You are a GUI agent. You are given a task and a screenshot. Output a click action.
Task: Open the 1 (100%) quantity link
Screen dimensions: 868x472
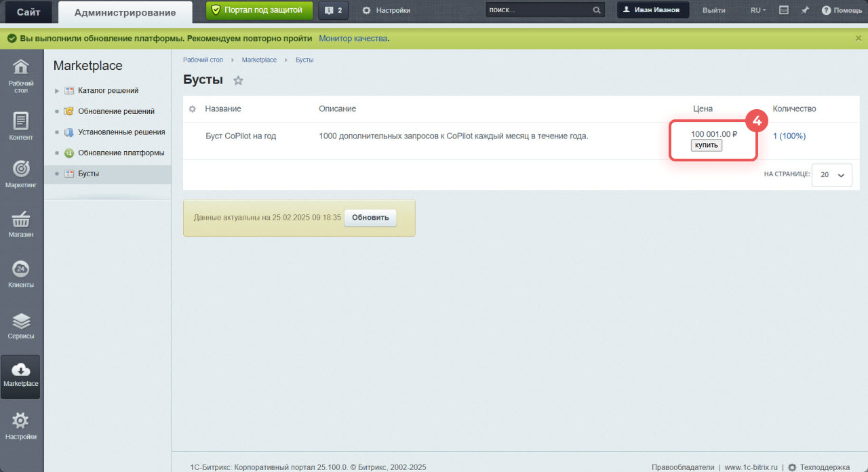789,136
